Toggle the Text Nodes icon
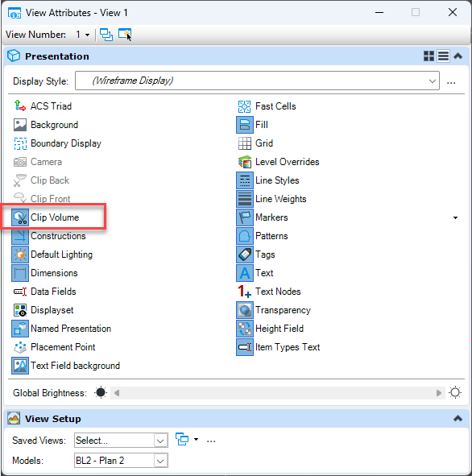 coord(245,292)
